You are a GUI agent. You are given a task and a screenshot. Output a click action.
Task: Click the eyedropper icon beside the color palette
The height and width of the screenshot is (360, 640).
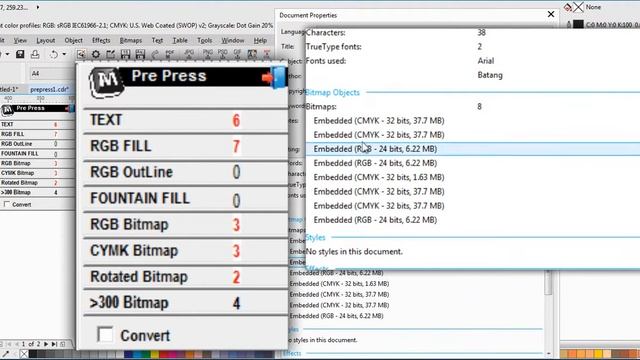(x=6, y=354)
